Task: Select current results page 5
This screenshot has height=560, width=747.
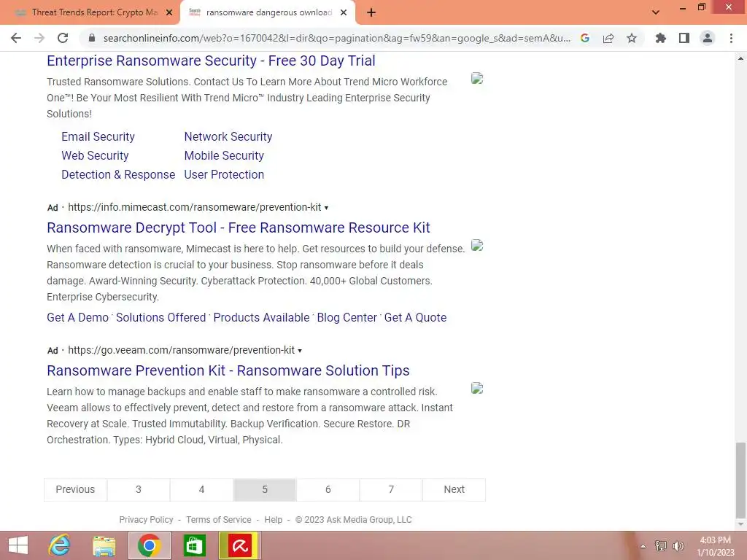Action: pos(265,489)
